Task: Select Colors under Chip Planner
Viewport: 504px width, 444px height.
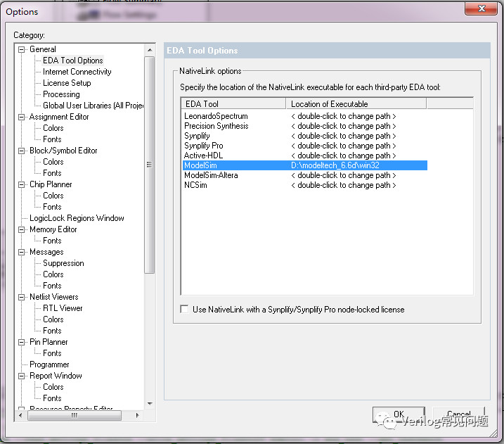Action: pos(53,196)
